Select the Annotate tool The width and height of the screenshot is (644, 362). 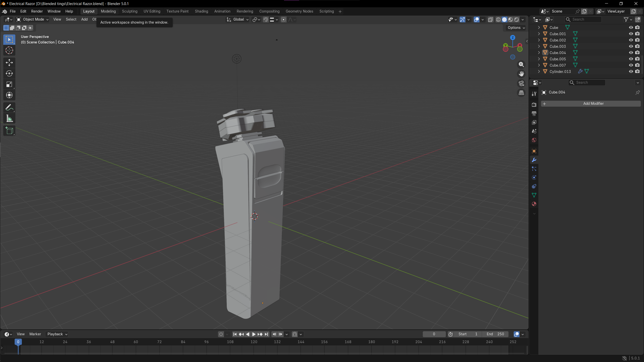pos(9,108)
